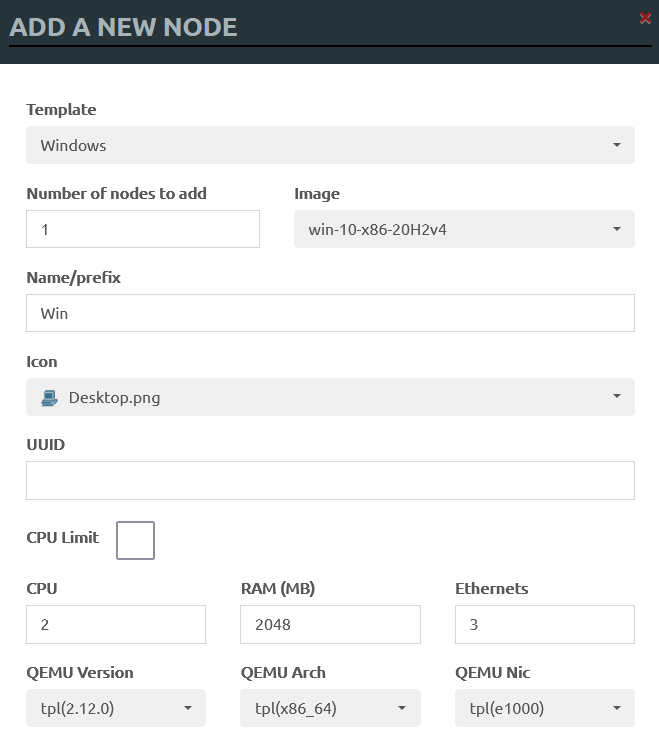659x740 pixels.
Task: Click the Template label text
Action: pos(61,109)
